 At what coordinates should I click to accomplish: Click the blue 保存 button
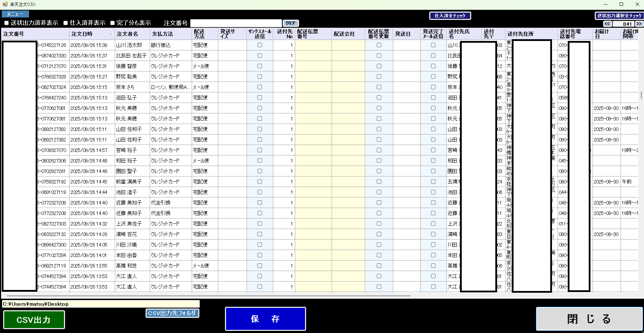click(x=265, y=319)
